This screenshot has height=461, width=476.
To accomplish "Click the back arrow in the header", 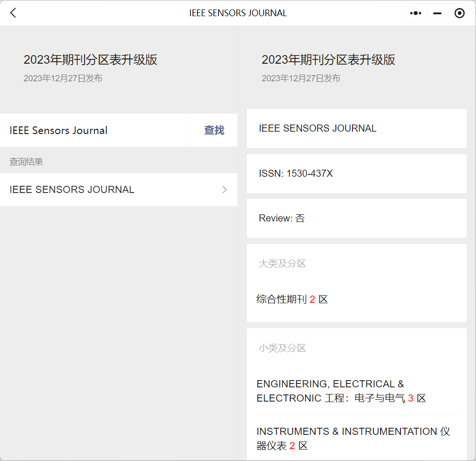I will [x=13, y=13].
